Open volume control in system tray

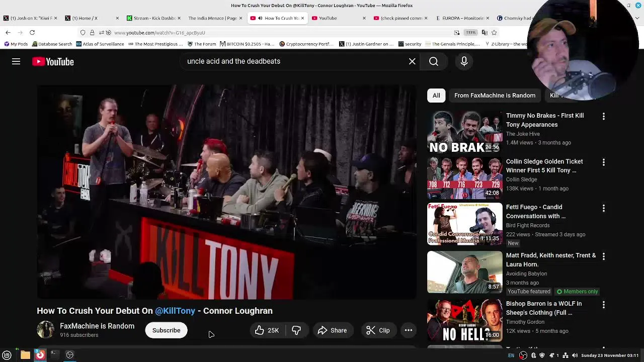(x=575, y=355)
